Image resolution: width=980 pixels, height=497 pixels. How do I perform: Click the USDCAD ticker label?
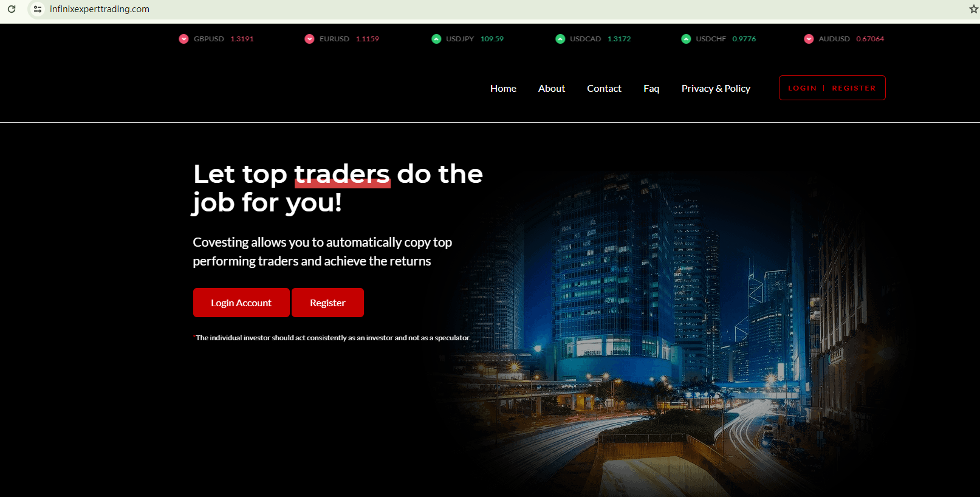coord(585,39)
